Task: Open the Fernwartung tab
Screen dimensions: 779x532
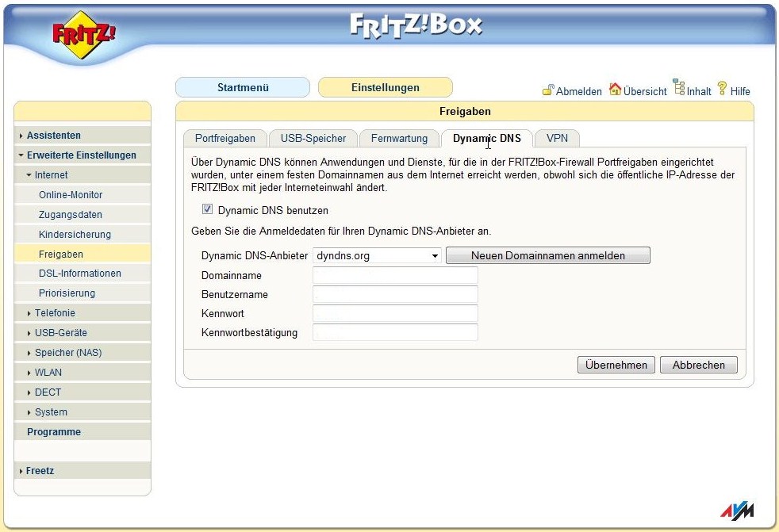Action: [399, 138]
